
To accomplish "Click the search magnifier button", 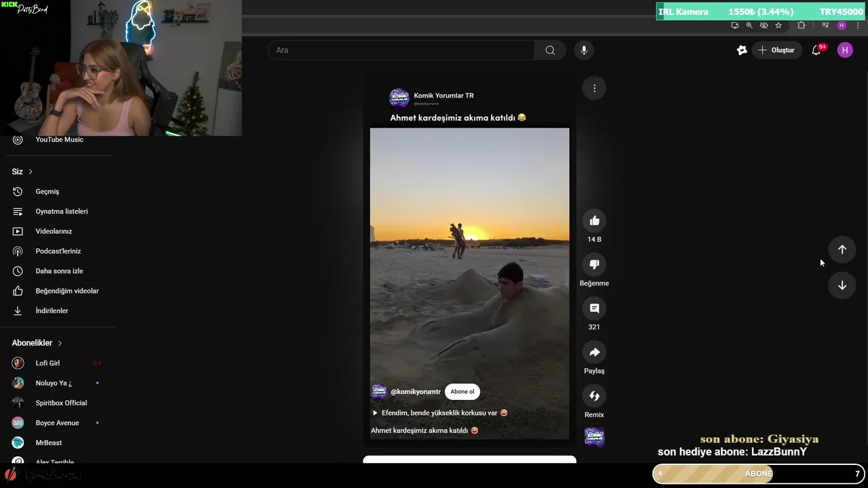I will coord(550,50).
